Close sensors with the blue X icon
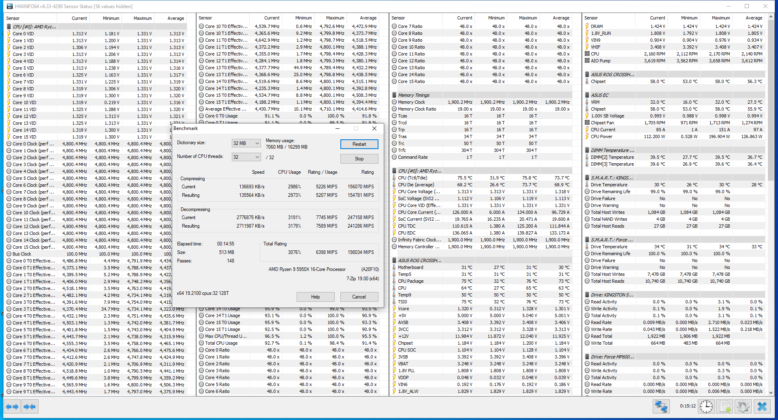 click(762, 407)
